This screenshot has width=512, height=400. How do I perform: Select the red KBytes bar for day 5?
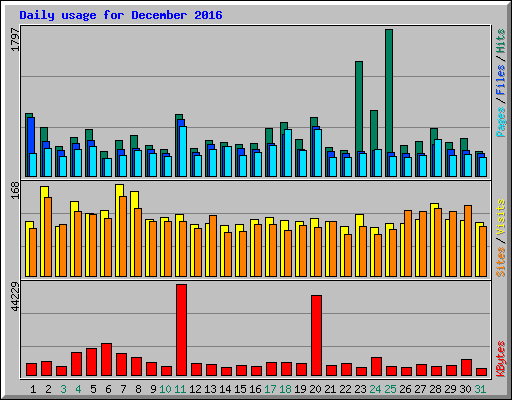[x=91, y=362]
